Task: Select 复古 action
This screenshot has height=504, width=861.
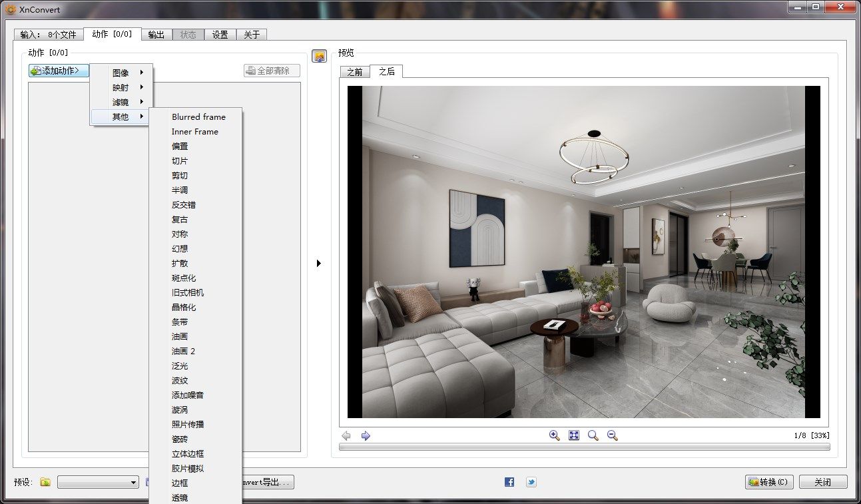Action: point(180,219)
